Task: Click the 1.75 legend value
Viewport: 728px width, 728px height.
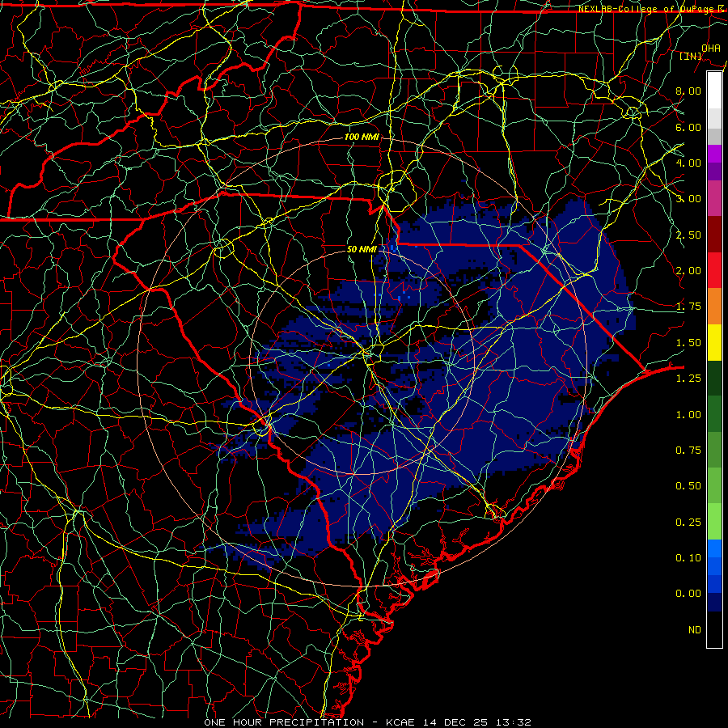Action: pyautogui.click(x=688, y=307)
